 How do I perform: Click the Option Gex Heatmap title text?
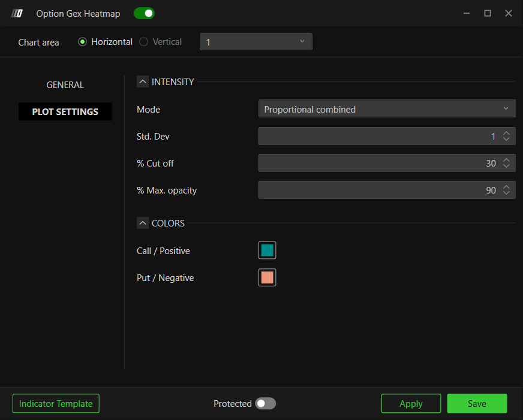coord(78,14)
